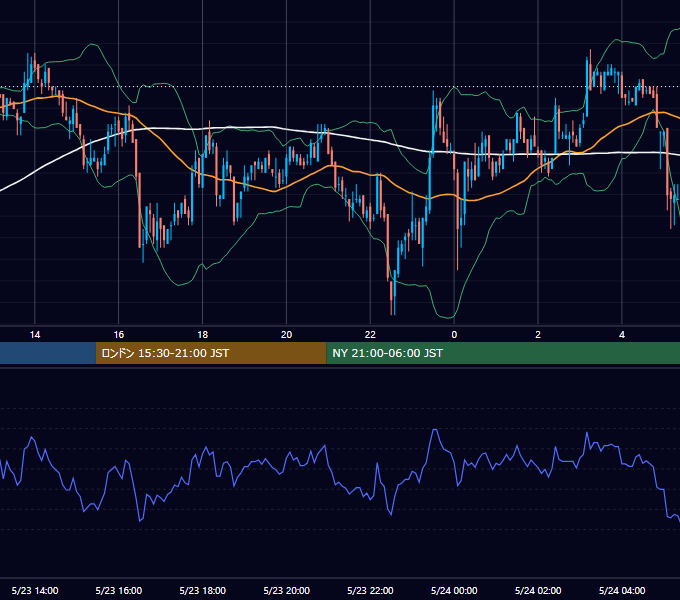
Task: Click the 16 hour axis label
Action: click(x=119, y=335)
